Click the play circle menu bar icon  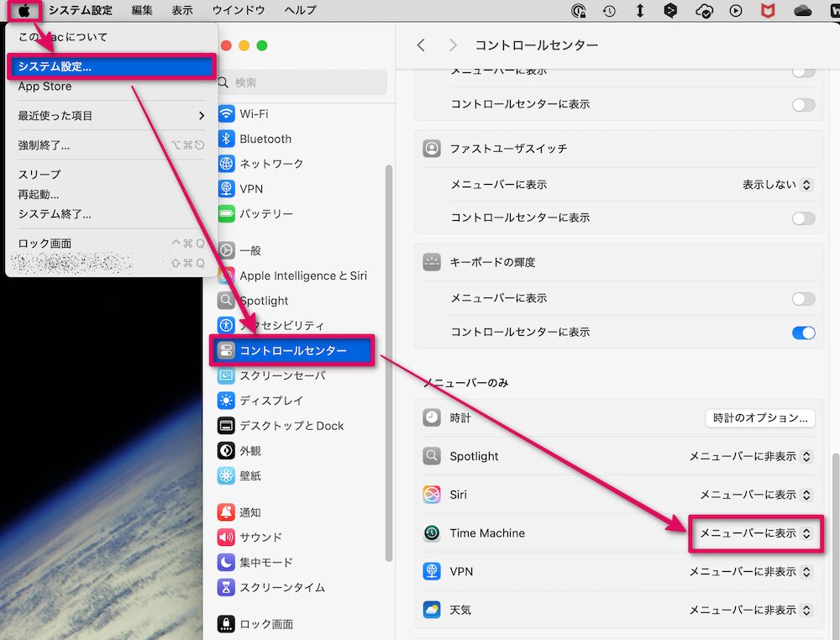(736, 11)
